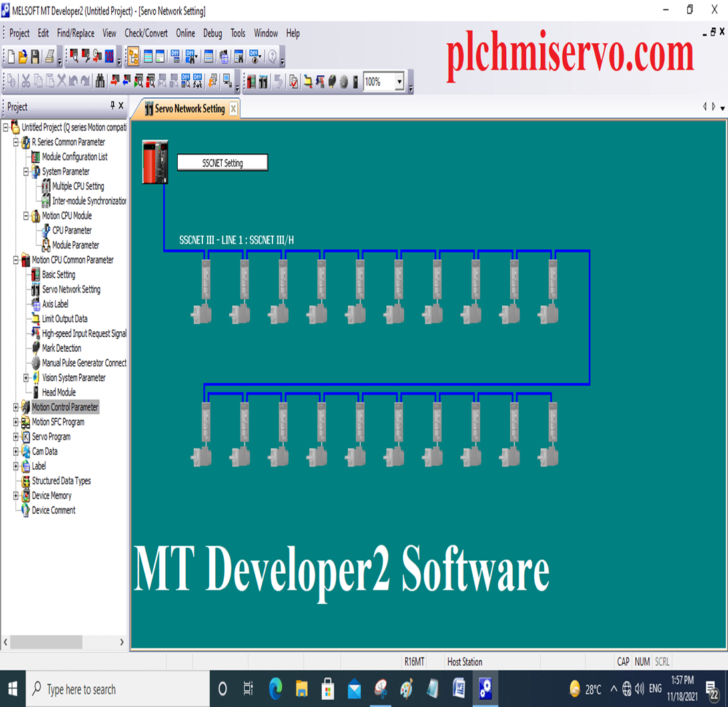
Task: Click the monitor Online icon in toolbar
Action: pos(227,81)
